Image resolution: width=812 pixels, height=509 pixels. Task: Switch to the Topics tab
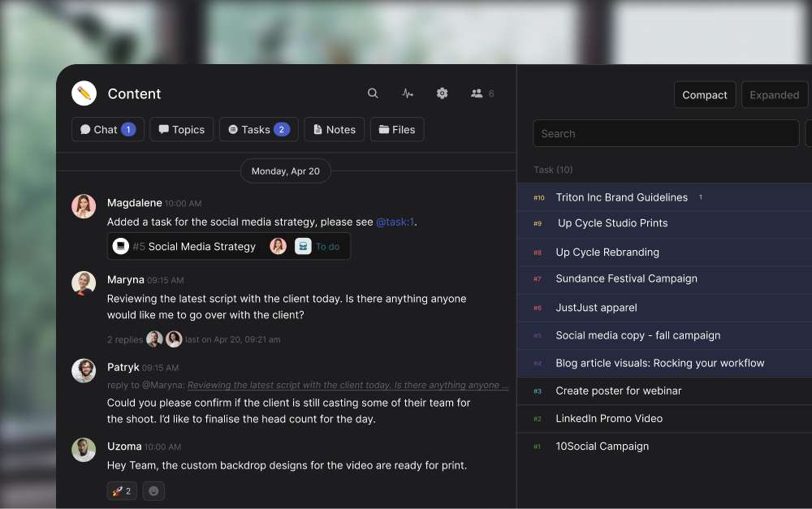pyautogui.click(x=181, y=129)
